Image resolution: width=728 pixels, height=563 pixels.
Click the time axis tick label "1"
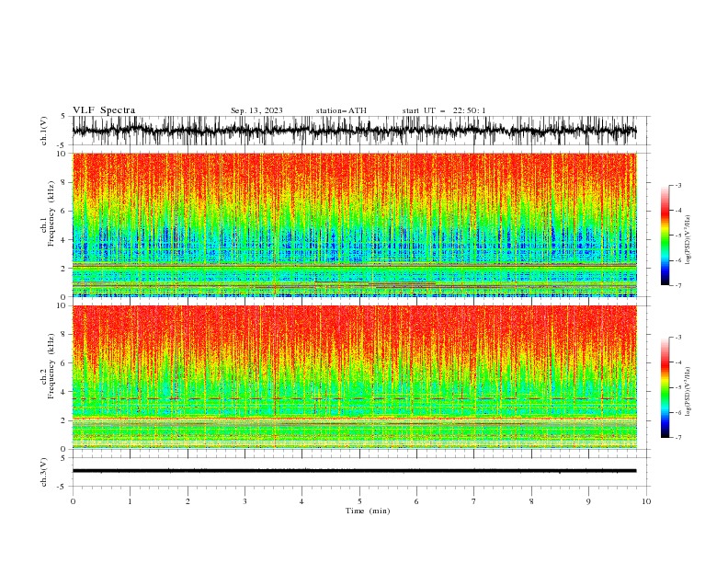(130, 501)
